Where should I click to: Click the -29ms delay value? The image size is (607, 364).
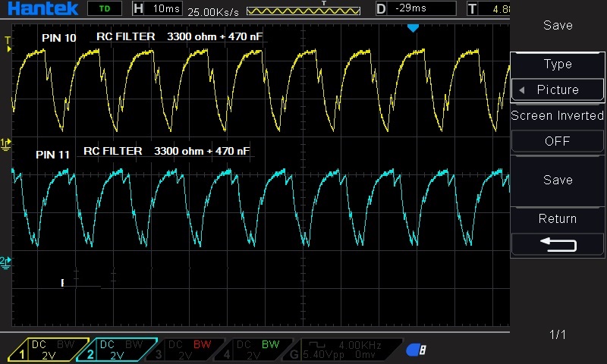point(410,8)
